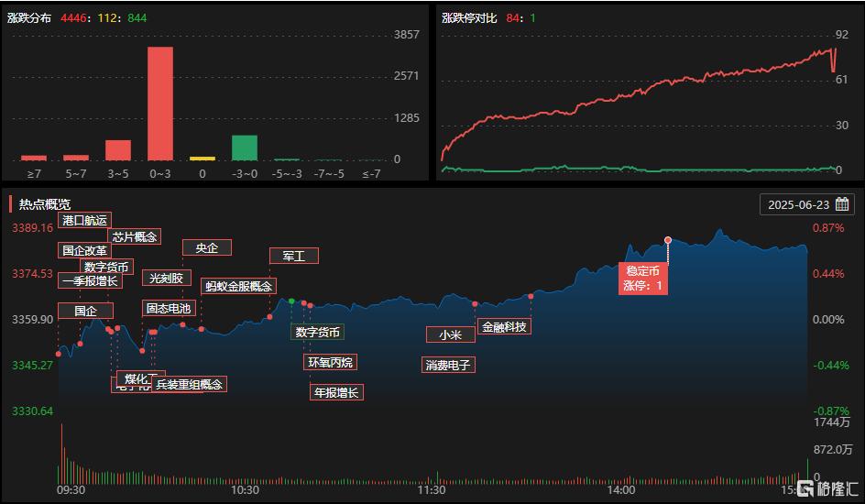Screen dimensions: 865x504
Task: Click the tall red 0~3 distribution bar
Action: point(160,104)
